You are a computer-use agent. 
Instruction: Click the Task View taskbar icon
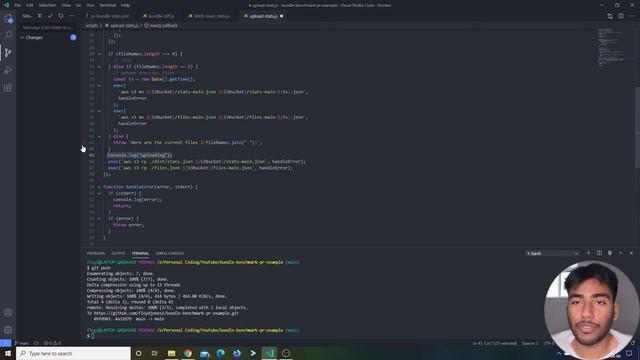point(155,353)
